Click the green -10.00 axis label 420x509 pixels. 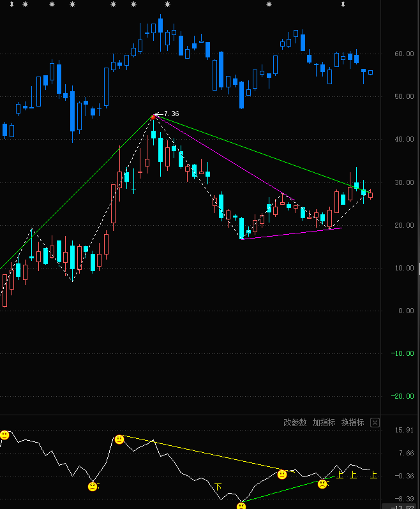[x=402, y=353]
